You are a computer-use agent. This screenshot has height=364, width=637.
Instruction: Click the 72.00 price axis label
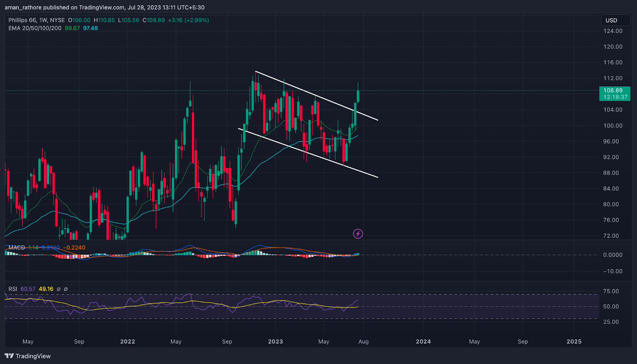(x=611, y=236)
